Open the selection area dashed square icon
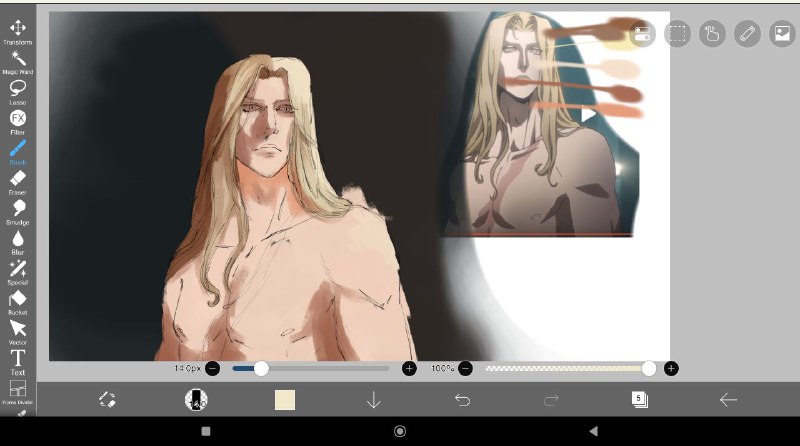 click(678, 34)
